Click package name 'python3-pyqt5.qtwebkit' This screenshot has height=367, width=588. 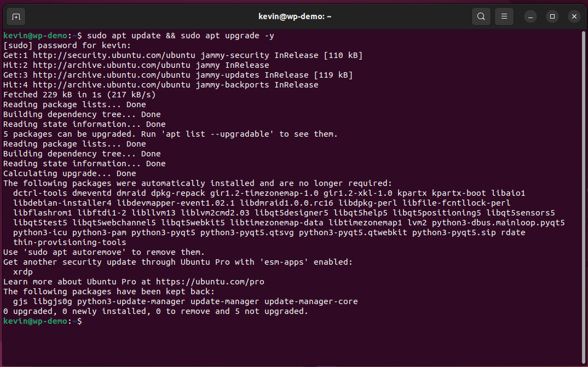click(x=353, y=232)
